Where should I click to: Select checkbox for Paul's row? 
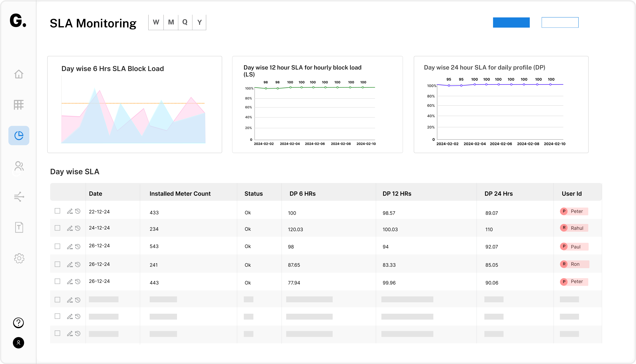coord(58,246)
